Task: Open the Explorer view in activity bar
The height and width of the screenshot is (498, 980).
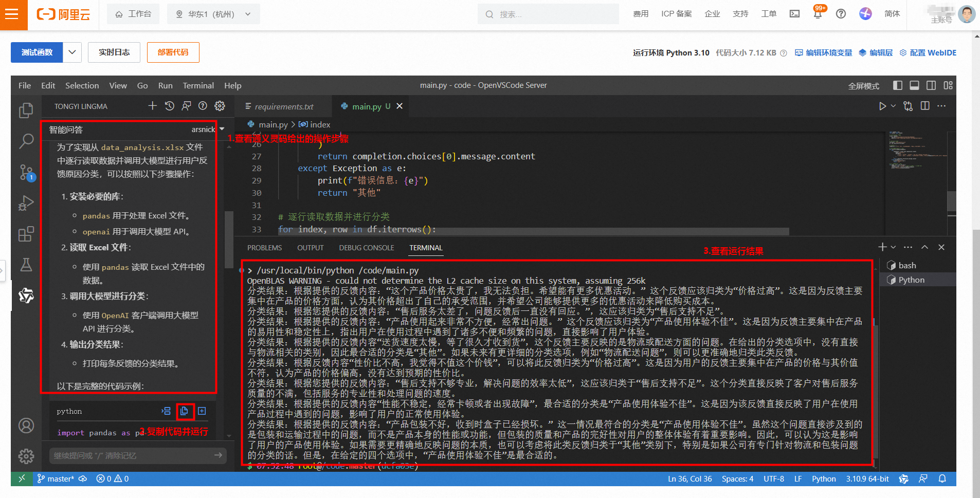Action: coord(26,110)
